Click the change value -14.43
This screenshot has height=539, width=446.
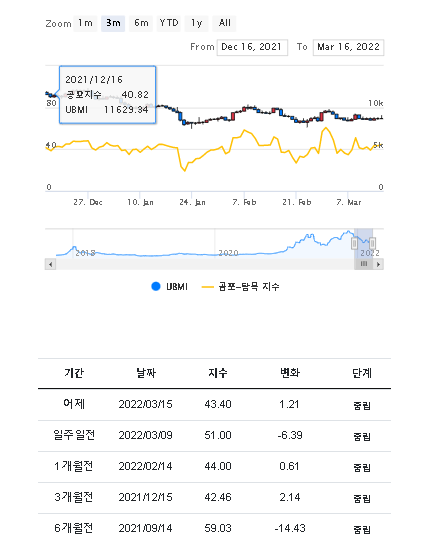[290, 528]
